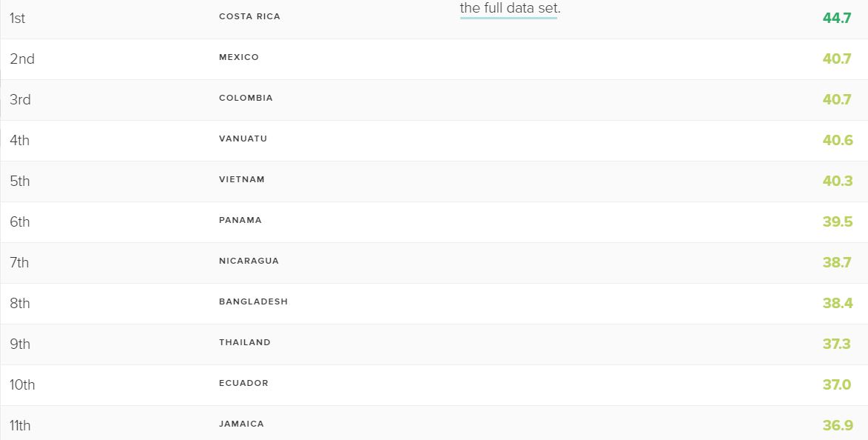Click Costa Rica's 44.7 score
Viewport: 868px width, 440px height.
pos(837,18)
